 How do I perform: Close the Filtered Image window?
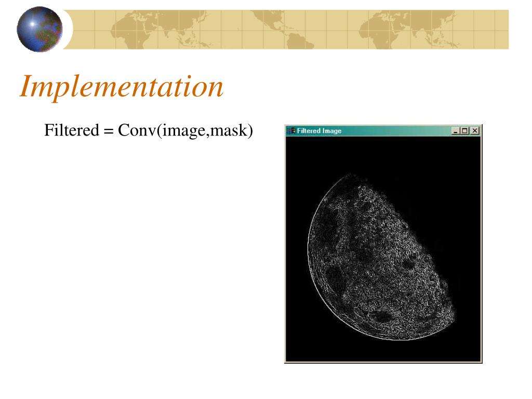pyautogui.click(x=475, y=130)
